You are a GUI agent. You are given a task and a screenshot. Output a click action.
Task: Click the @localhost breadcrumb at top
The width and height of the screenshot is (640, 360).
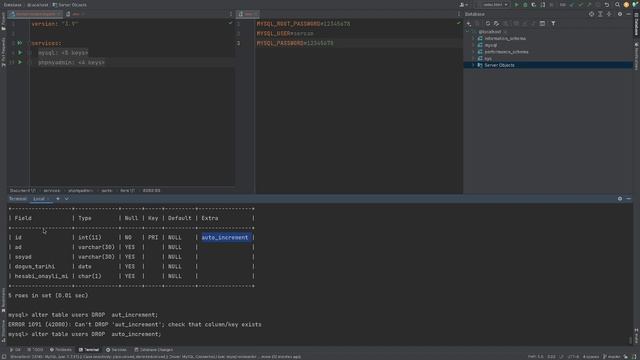click(37, 5)
